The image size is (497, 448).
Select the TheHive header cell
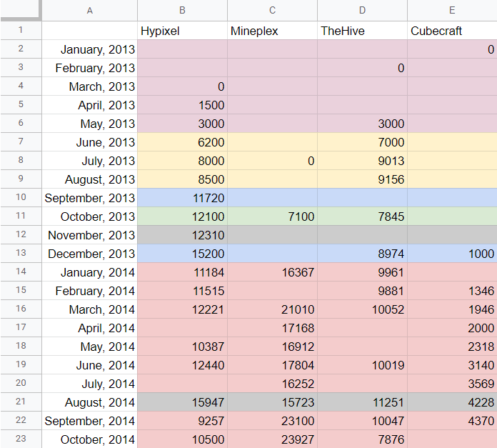[x=362, y=31]
